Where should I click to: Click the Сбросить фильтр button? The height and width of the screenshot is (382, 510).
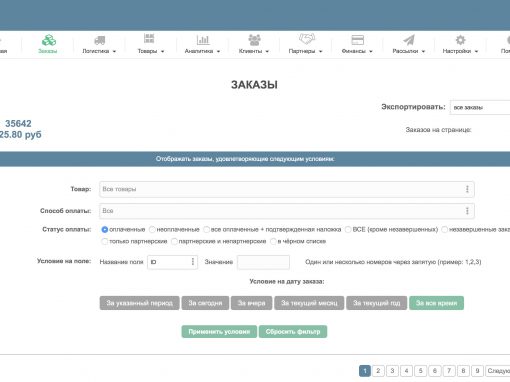click(293, 332)
